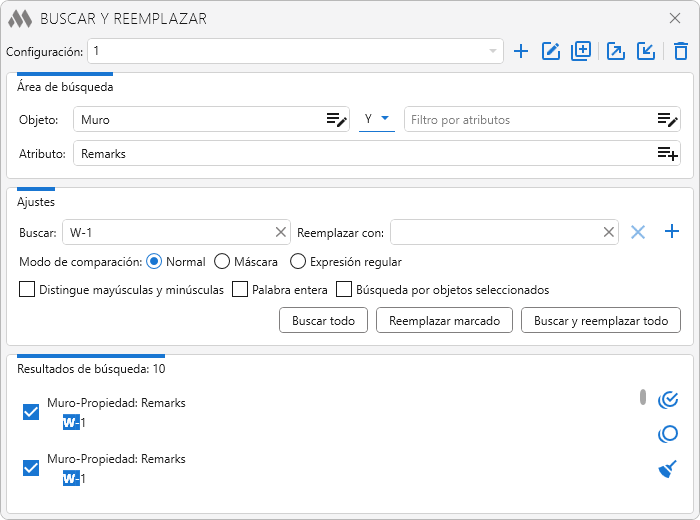
Task: Choose Expresión regular comparison mode
Action: (298, 262)
